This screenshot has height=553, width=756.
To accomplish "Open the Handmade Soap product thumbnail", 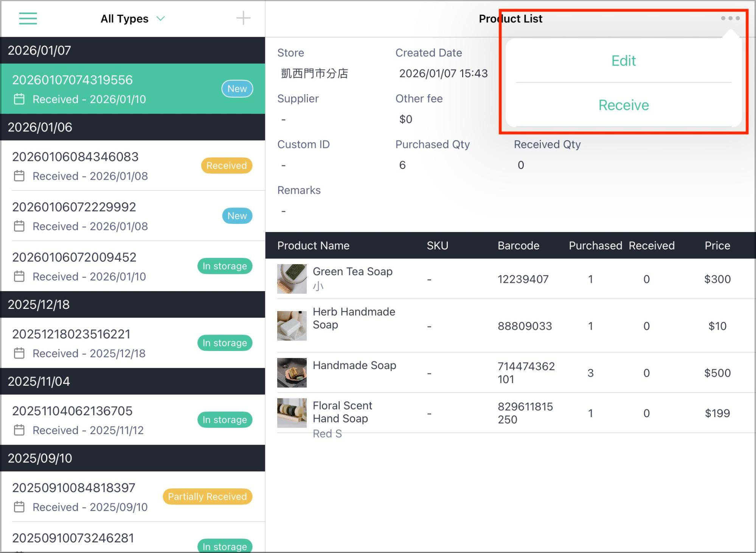I will [292, 373].
